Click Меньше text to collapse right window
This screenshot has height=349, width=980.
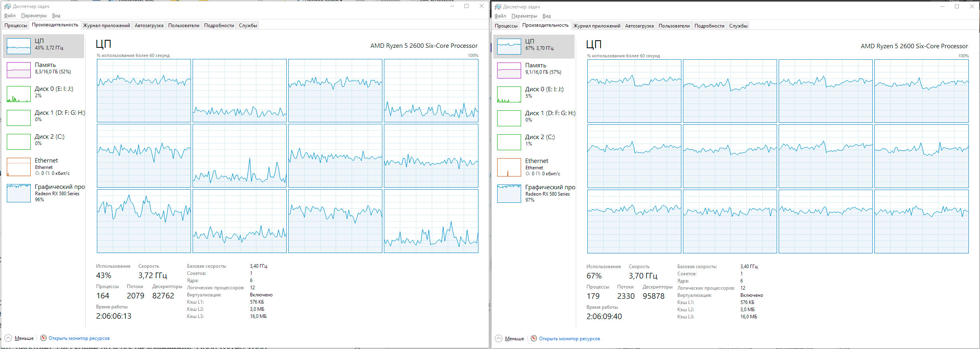[514, 339]
